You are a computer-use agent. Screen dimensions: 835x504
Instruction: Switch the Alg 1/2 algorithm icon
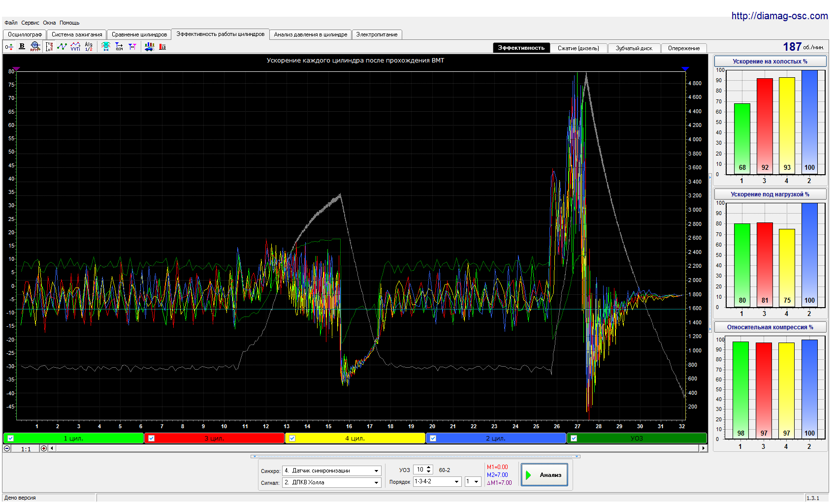[x=89, y=46]
